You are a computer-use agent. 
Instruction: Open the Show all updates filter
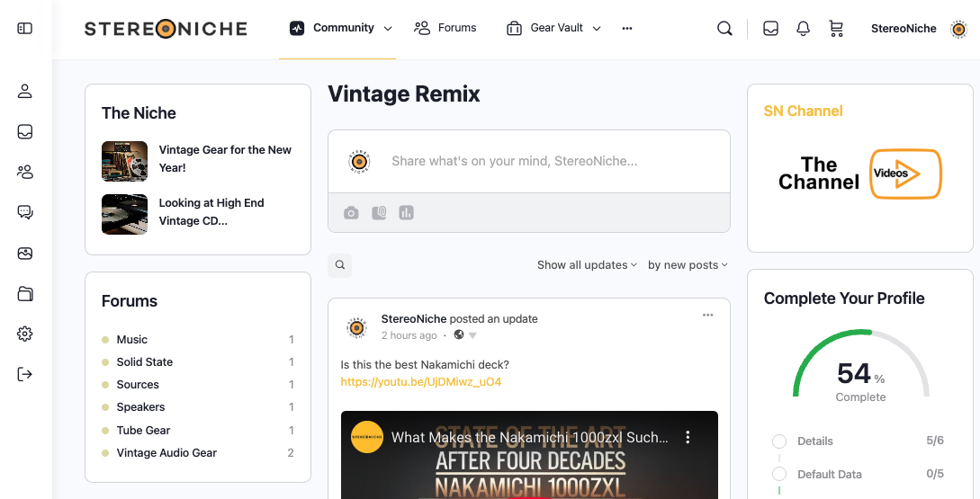[x=587, y=265]
